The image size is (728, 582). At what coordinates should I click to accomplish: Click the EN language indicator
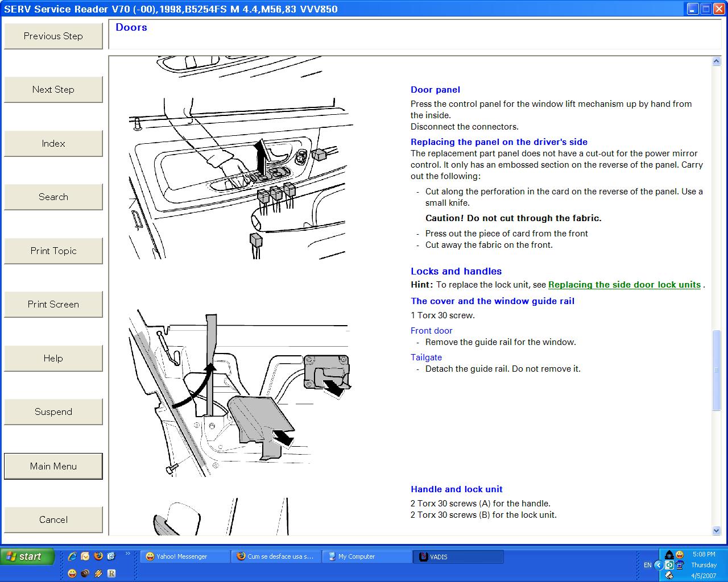pyautogui.click(x=648, y=565)
